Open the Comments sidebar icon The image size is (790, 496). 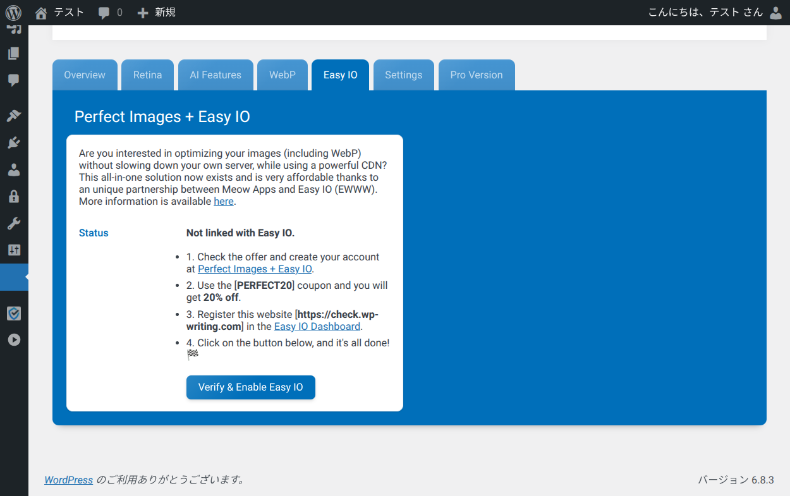[x=14, y=80]
